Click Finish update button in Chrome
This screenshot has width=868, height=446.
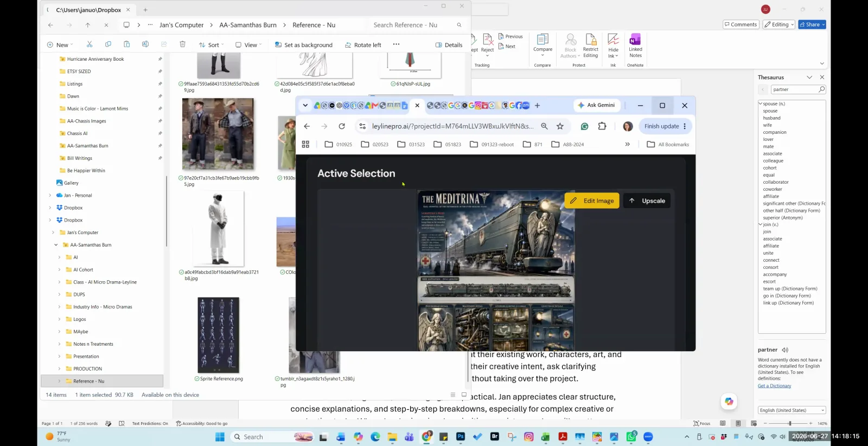pyautogui.click(x=665, y=126)
